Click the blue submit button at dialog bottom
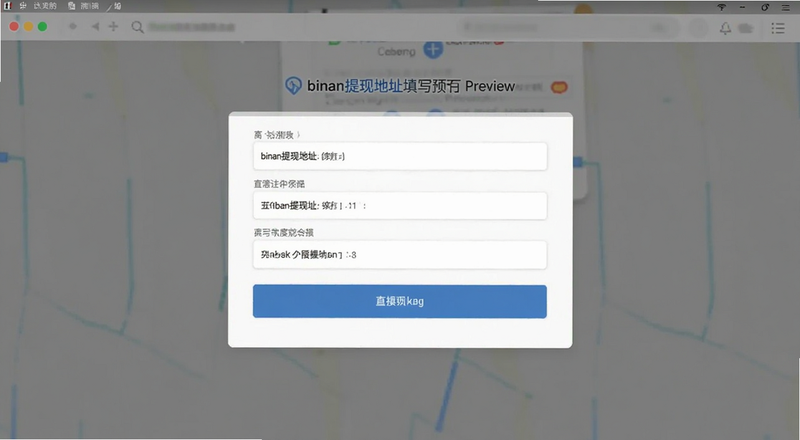This screenshot has height=440, width=800. pyautogui.click(x=400, y=301)
